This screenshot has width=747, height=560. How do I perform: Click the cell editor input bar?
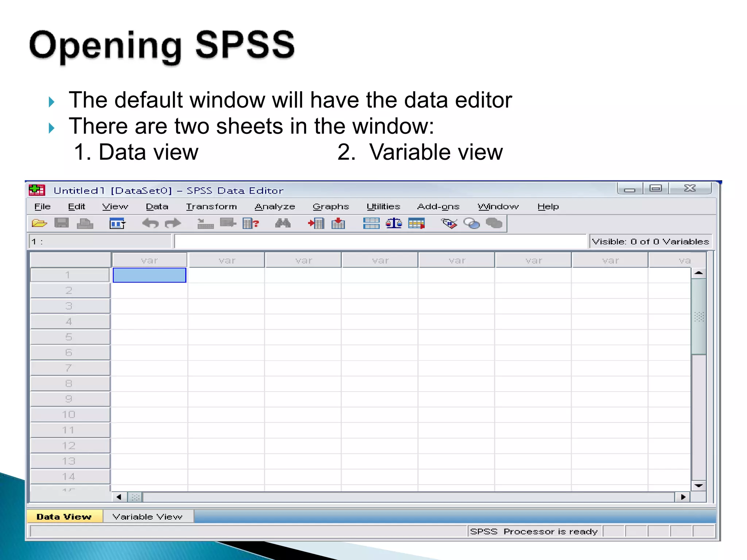380,241
